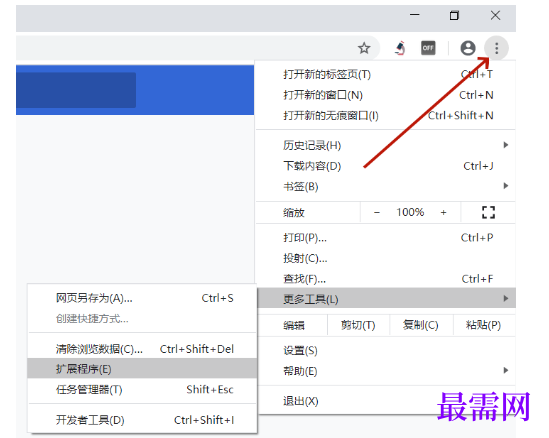Decrease zoom with the minus button
549x438 pixels.
tap(377, 212)
